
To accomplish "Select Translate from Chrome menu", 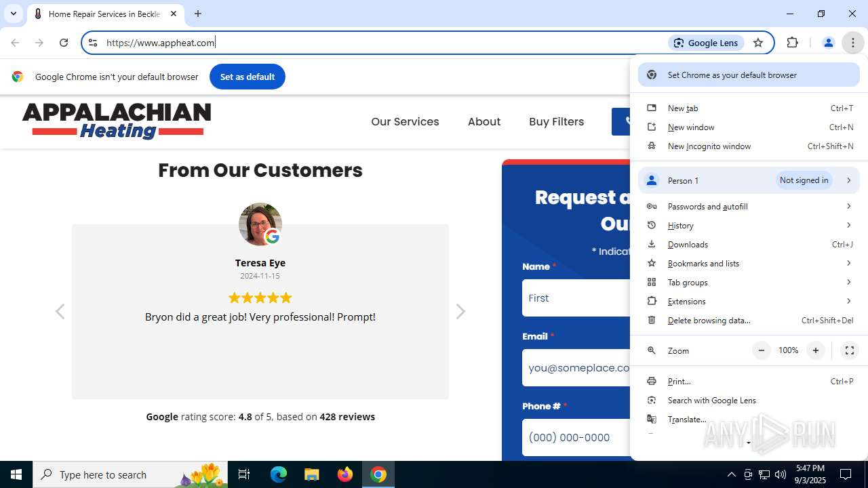I will click(749, 420).
